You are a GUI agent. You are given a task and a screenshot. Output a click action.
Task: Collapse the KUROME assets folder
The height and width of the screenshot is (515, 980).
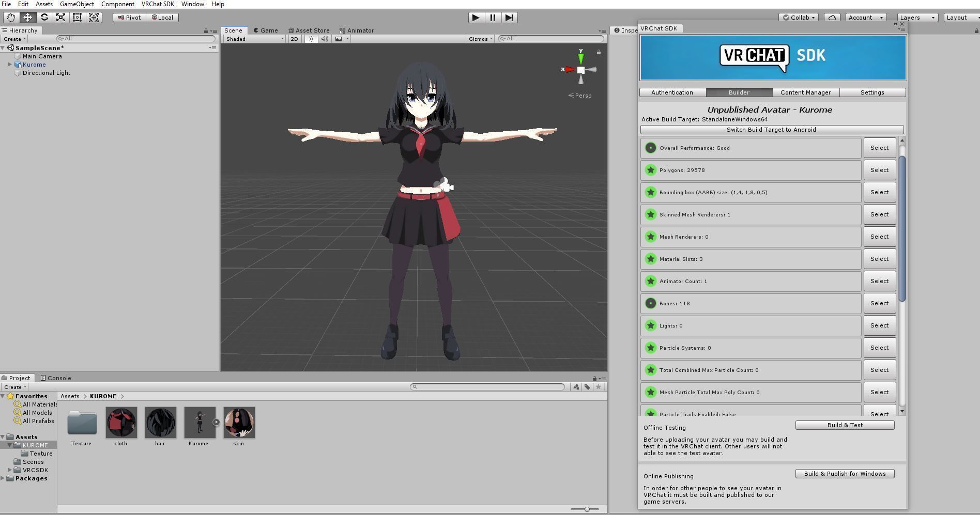(9, 445)
